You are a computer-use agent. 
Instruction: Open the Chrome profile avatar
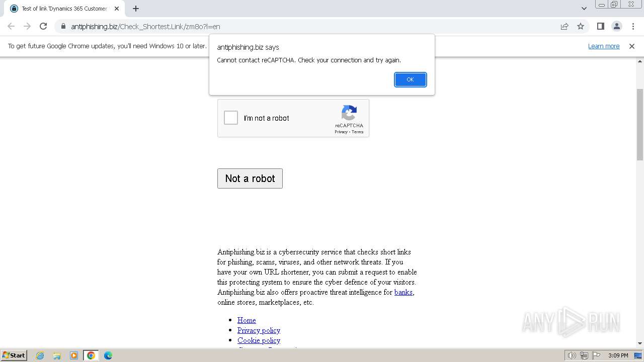(x=616, y=26)
